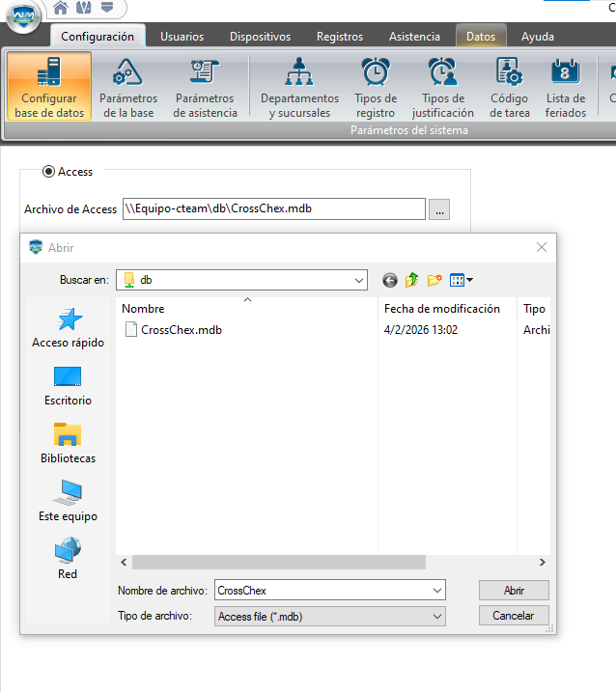Switch to the Configuración tab
Viewport: 616px width, 692px height.
click(98, 36)
